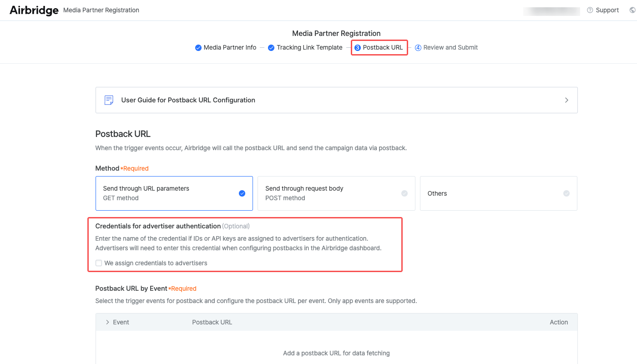Click the Review and Submit step label
This screenshot has height=364, width=637.
coord(450,48)
